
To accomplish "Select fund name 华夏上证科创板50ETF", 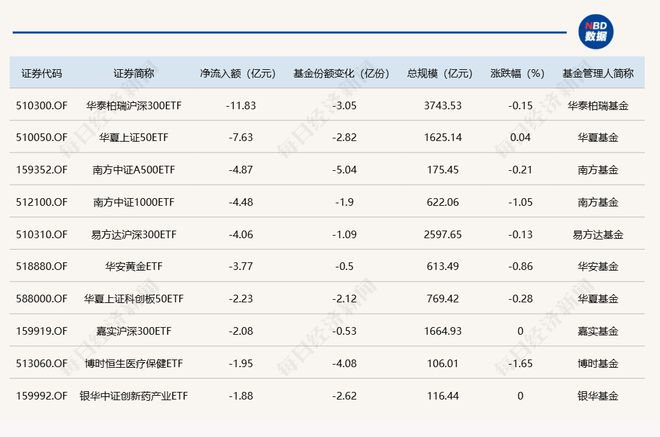I will [x=134, y=298].
